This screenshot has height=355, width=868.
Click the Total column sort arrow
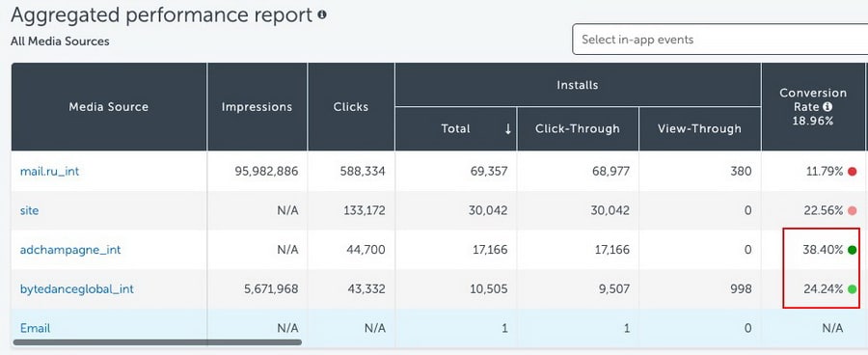click(507, 129)
